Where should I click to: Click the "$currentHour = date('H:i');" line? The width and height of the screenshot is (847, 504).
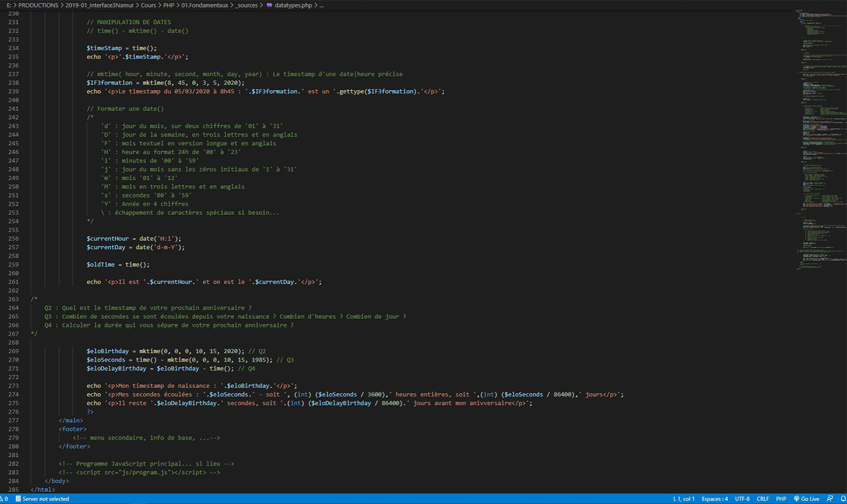click(x=134, y=239)
